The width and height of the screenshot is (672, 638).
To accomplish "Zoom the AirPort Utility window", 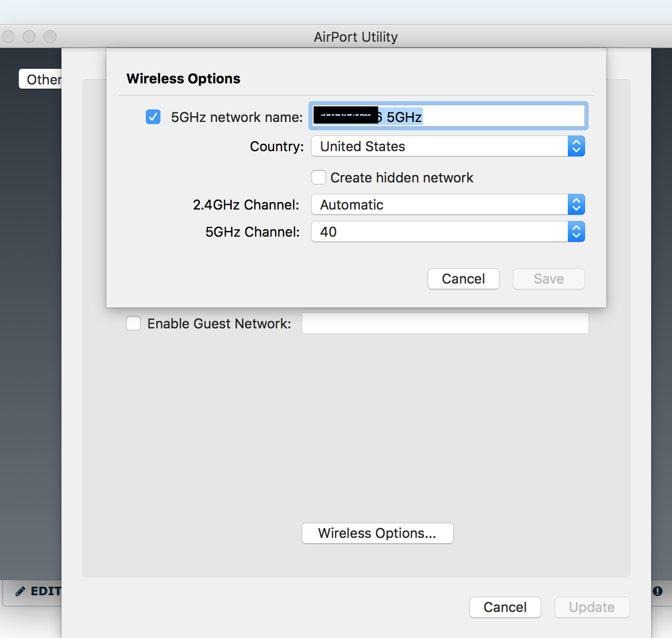I will [50, 36].
